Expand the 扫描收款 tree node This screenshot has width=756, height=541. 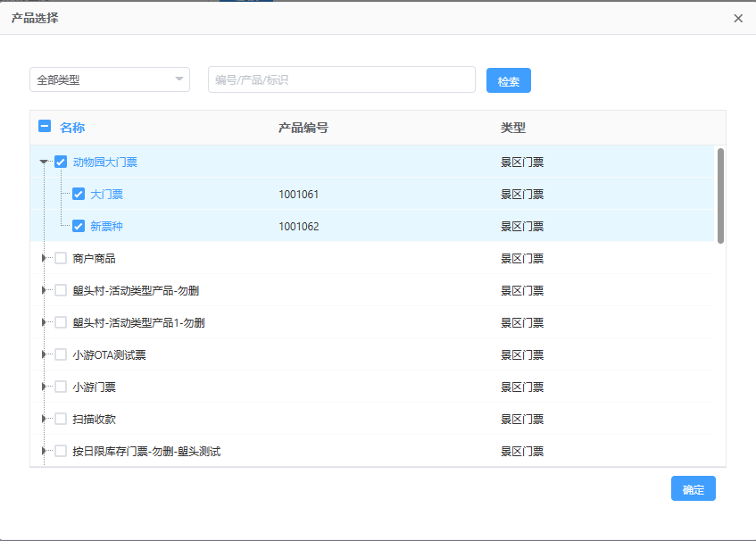44,420
